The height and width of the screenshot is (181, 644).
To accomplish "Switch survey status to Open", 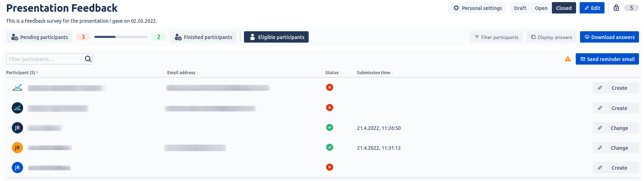I will tap(541, 8).
